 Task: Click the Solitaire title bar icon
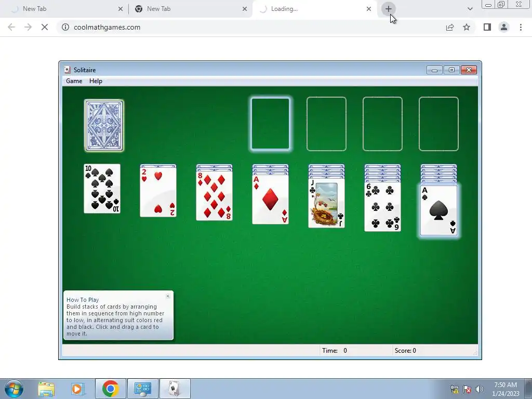click(x=67, y=70)
